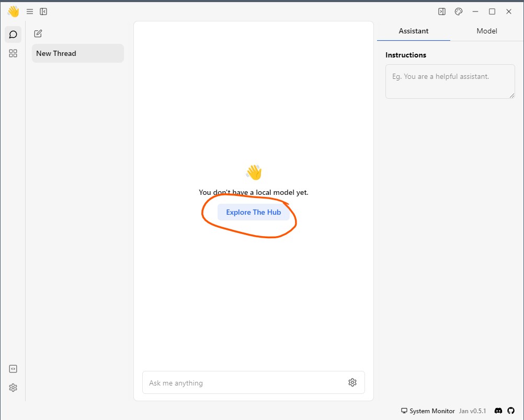524x420 pixels.
Task: Open the theme palette picker
Action: pyautogui.click(x=459, y=11)
